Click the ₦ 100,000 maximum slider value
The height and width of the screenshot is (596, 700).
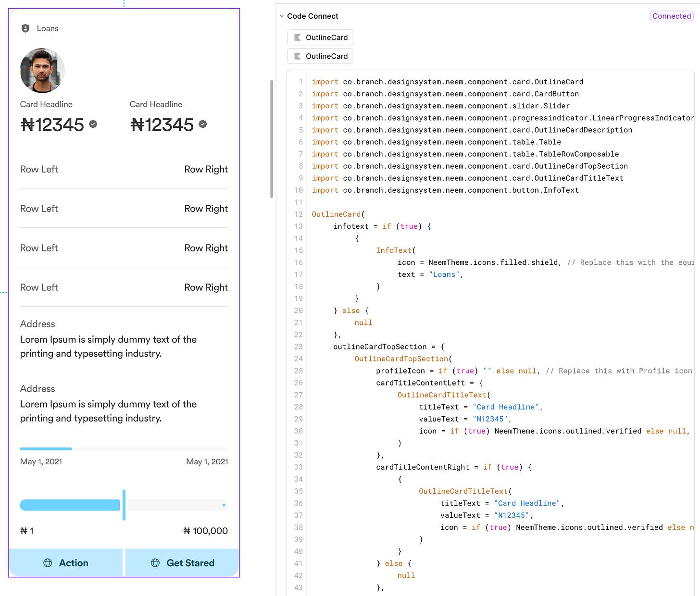coord(206,531)
